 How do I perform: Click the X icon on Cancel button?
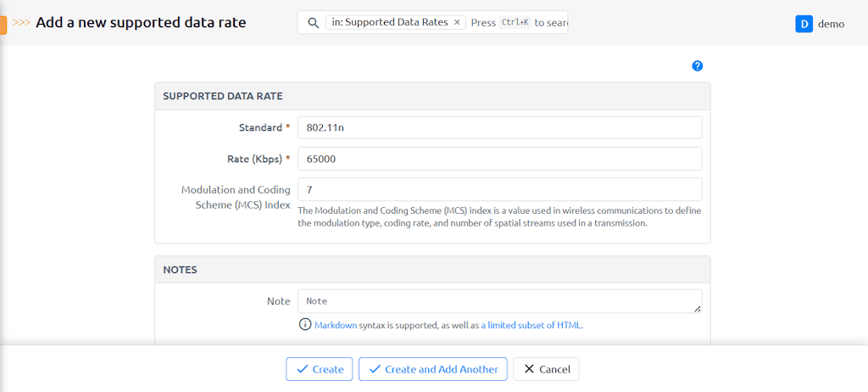click(x=529, y=369)
